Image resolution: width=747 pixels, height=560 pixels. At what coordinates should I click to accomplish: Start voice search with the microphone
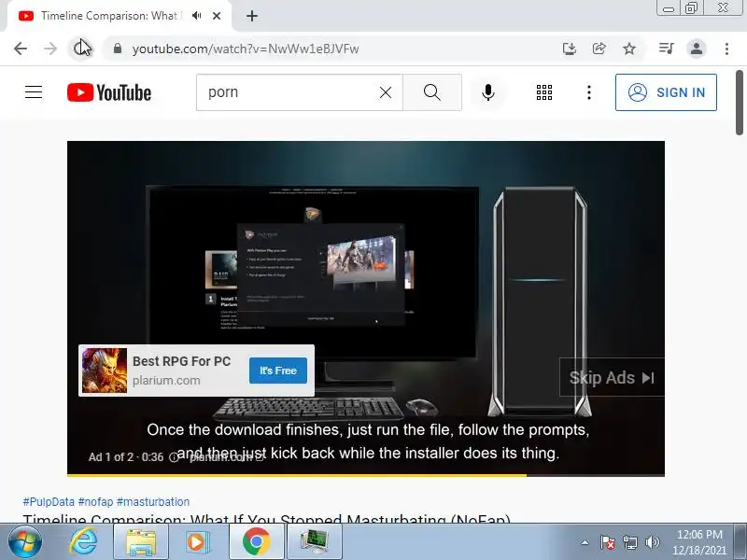[488, 92]
